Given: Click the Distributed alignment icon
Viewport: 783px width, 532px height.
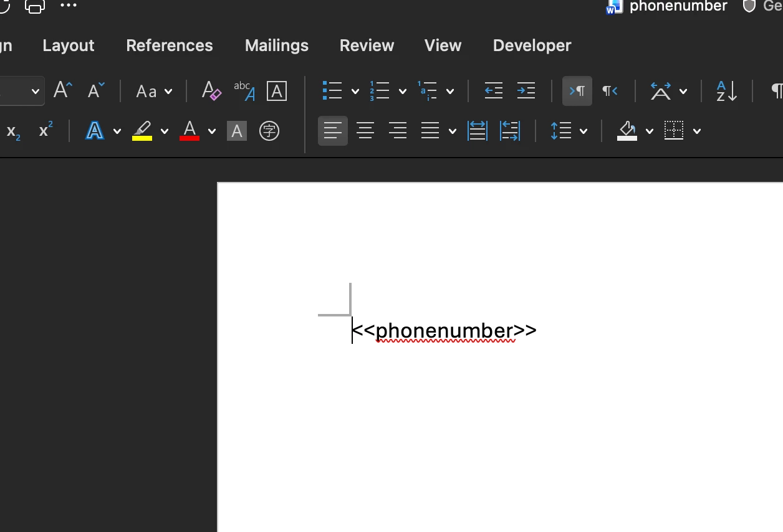Looking at the screenshot, I should 478,131.
